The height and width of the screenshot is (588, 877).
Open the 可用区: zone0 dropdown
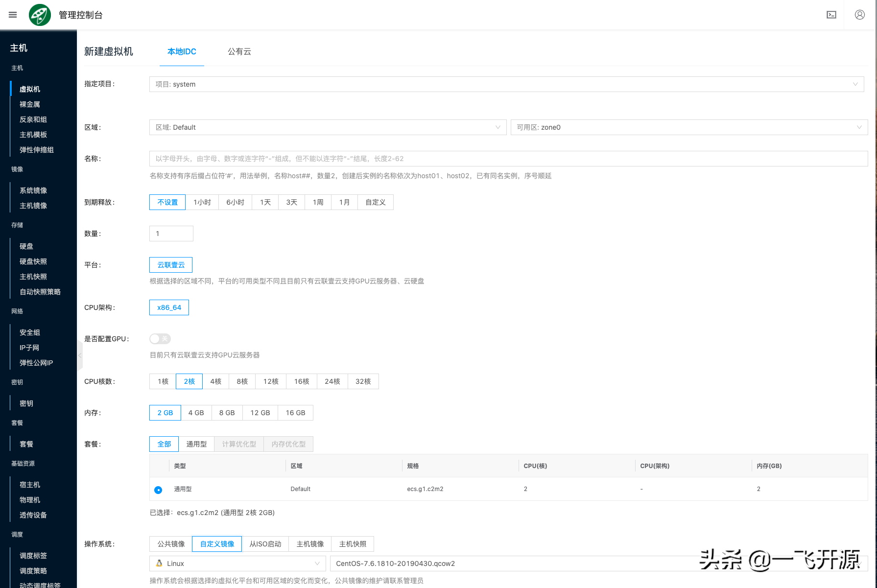(689, 127)
